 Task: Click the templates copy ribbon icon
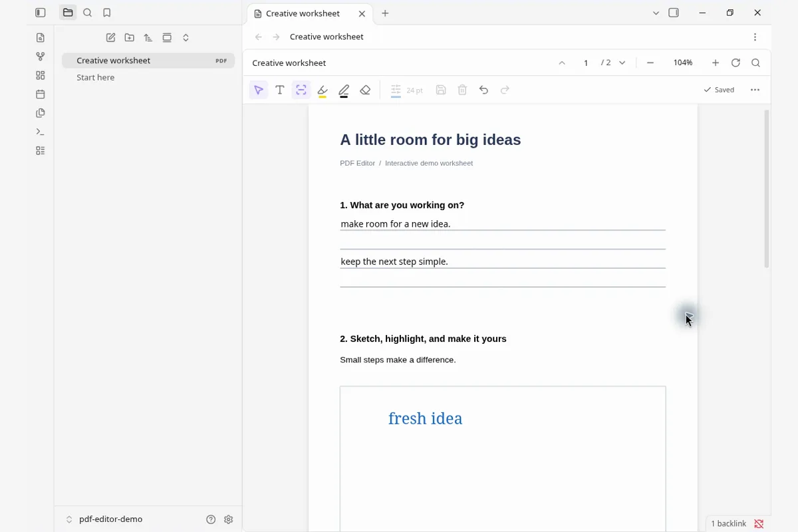[x=41, y=113]
